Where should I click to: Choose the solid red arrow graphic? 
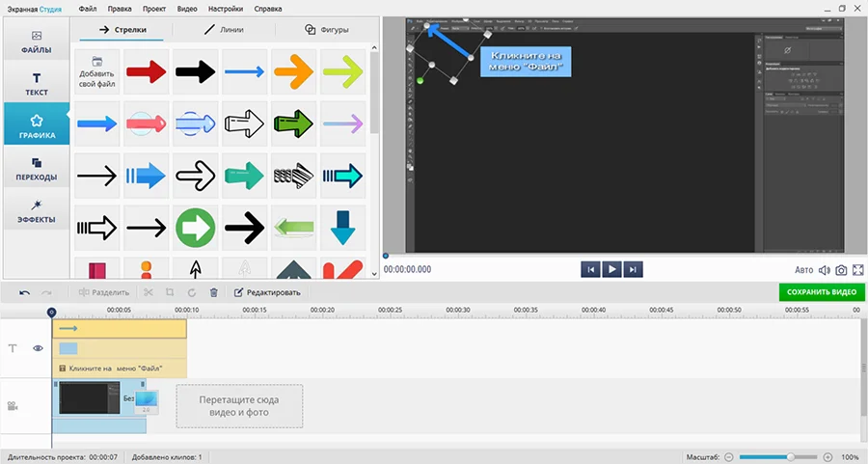click(x=145, y=70)
